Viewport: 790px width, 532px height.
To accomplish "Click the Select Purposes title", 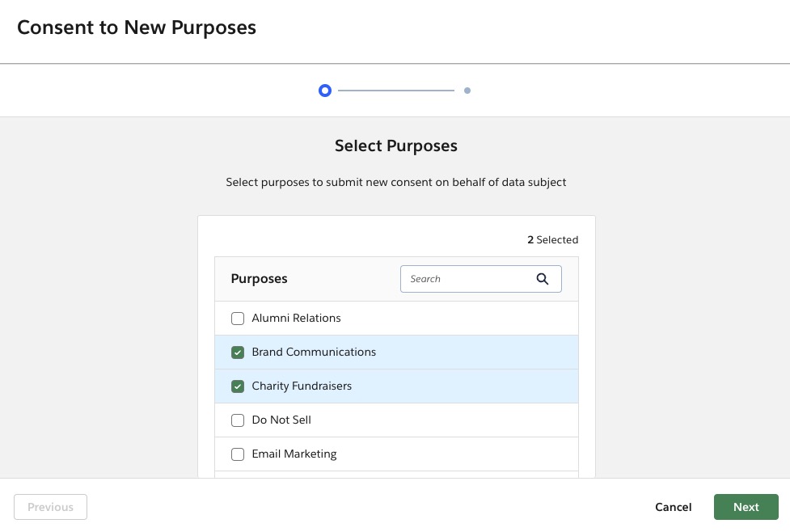I will pyautogui.click(x=395, y=146).
